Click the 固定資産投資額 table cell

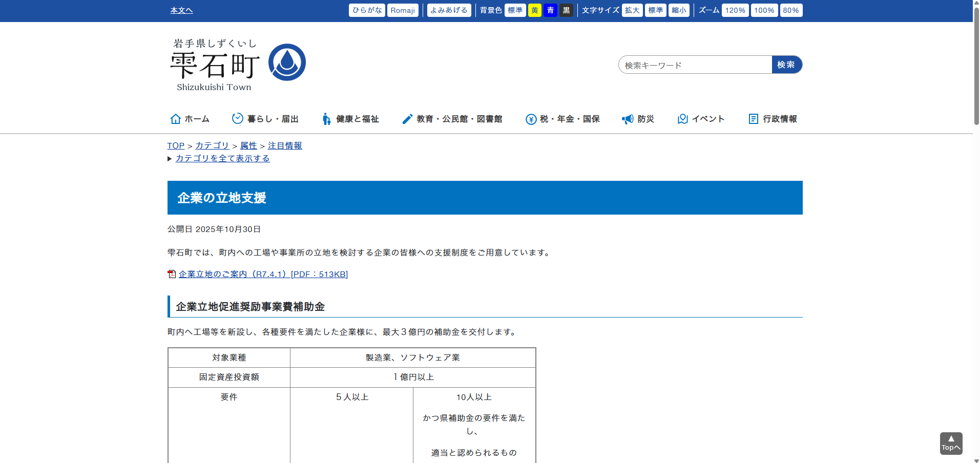point(229,377)
